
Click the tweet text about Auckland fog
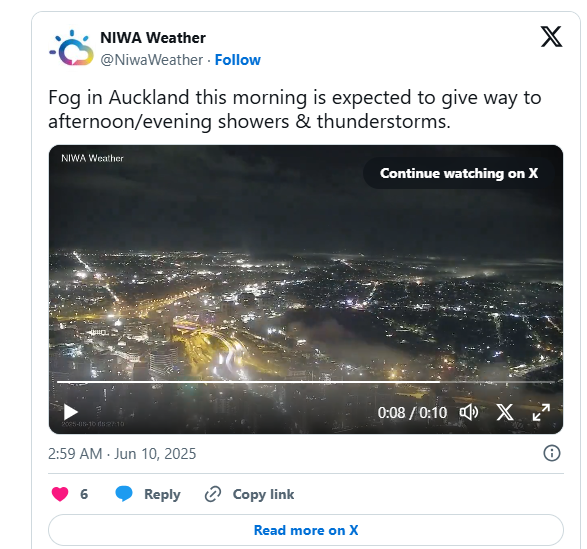[295, 109]
